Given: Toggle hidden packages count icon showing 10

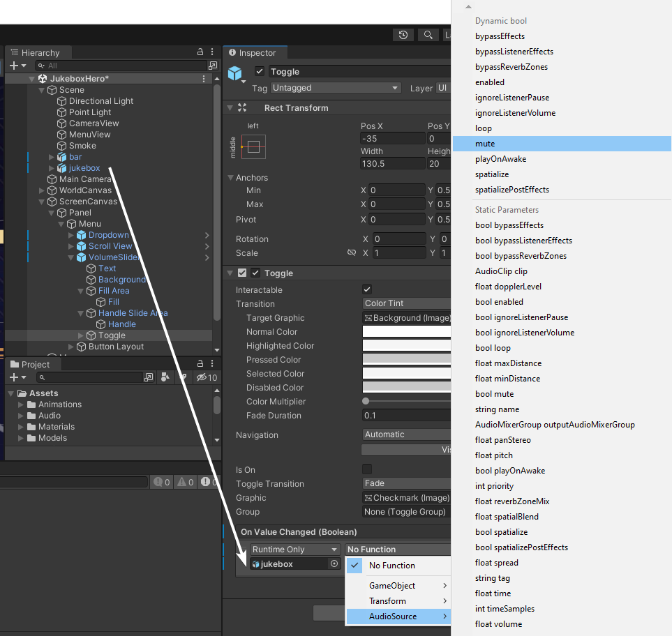Looking at the screenshot, I should pos(207,377).
